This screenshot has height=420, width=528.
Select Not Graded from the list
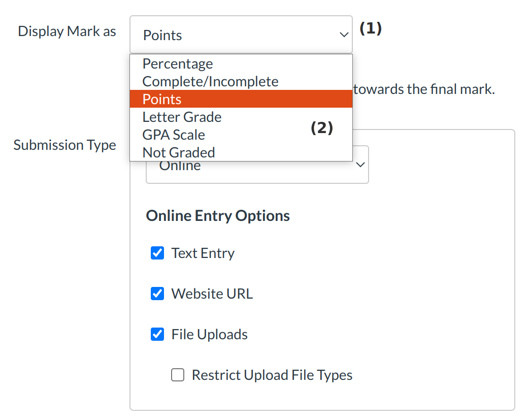click(x=179, y=152)
